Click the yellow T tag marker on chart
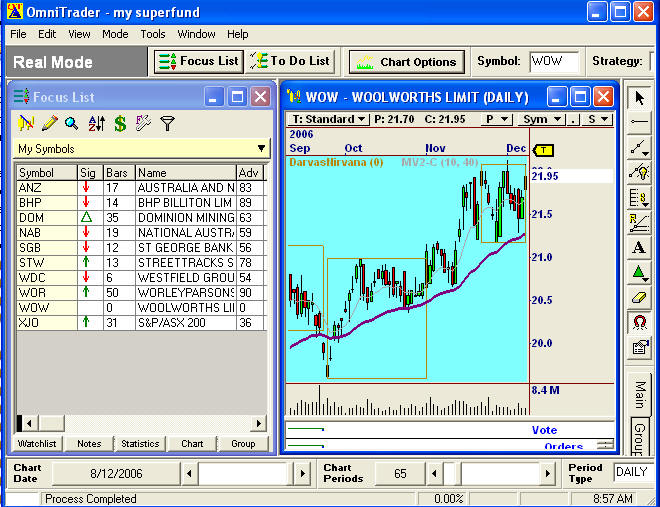This screenshot has width=660, height=507. [543, 150]
